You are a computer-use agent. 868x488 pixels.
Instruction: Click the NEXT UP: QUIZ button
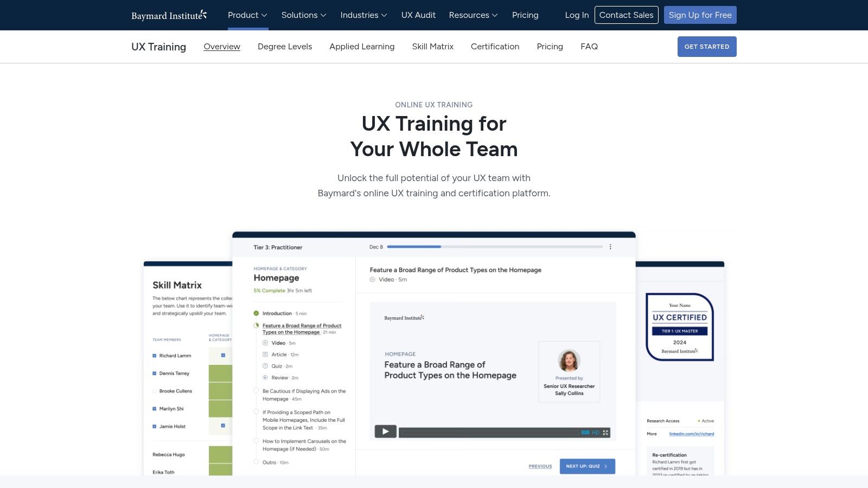tap(588, 466)
